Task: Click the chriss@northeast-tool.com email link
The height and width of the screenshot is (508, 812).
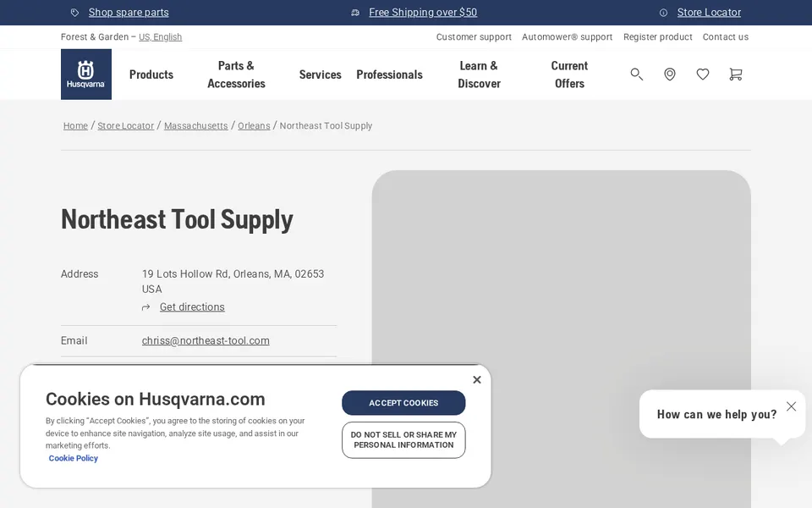Action: tap(206, 340)
